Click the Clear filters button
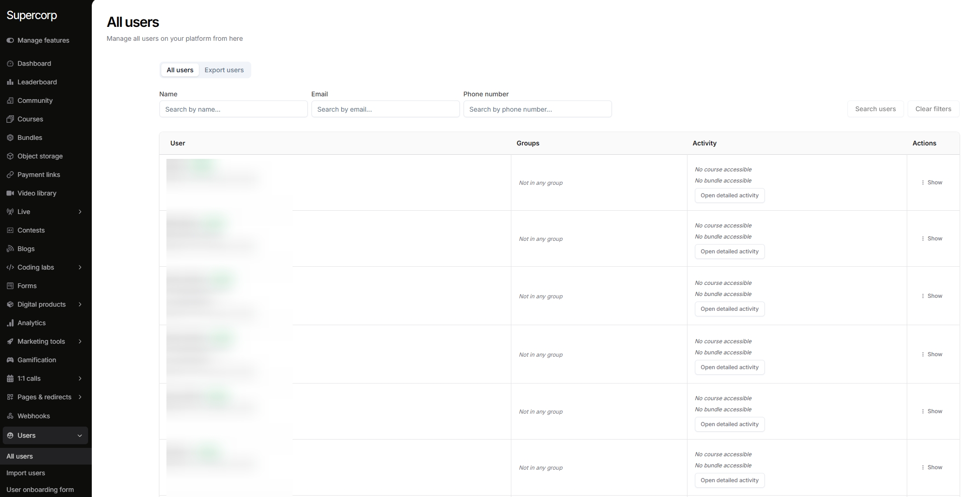980x497 pixels. tap(933, 109)
